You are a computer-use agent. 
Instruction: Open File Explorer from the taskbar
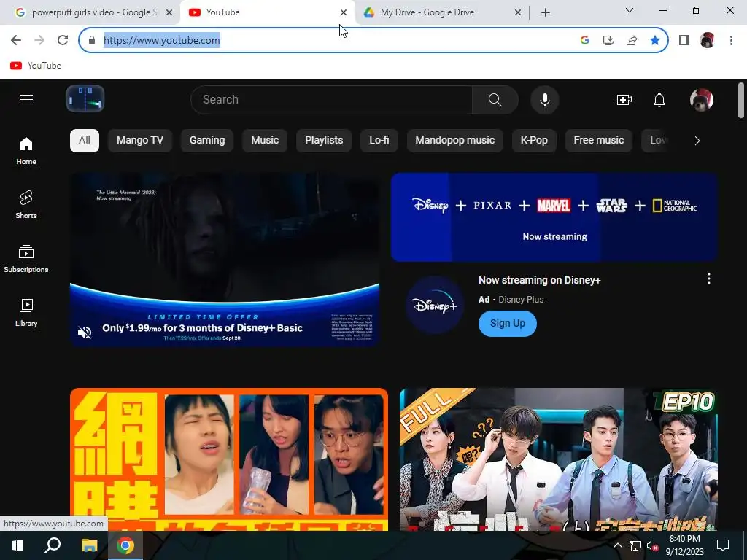[x=89, y=545]
